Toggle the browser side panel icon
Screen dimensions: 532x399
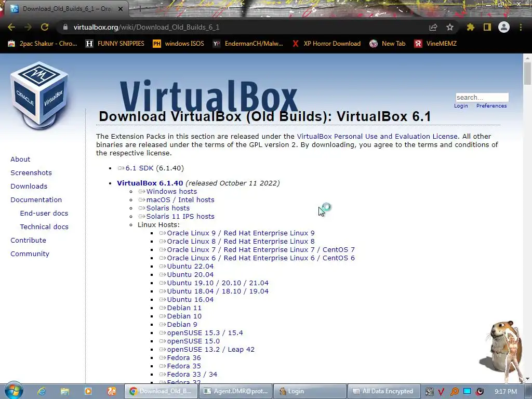click(x=487, y=27)
